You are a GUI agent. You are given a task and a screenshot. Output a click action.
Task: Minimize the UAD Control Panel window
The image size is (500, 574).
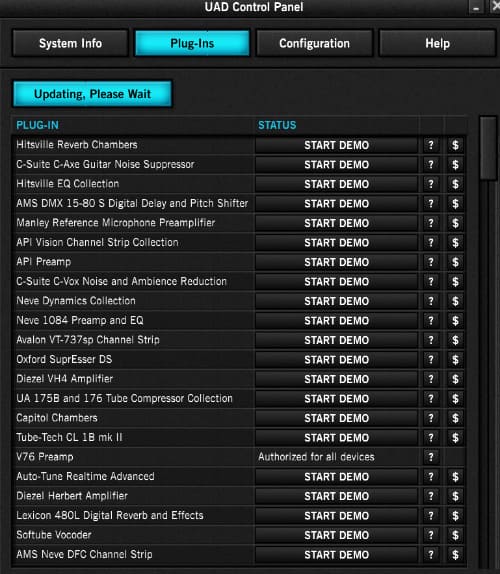[476, 8]
